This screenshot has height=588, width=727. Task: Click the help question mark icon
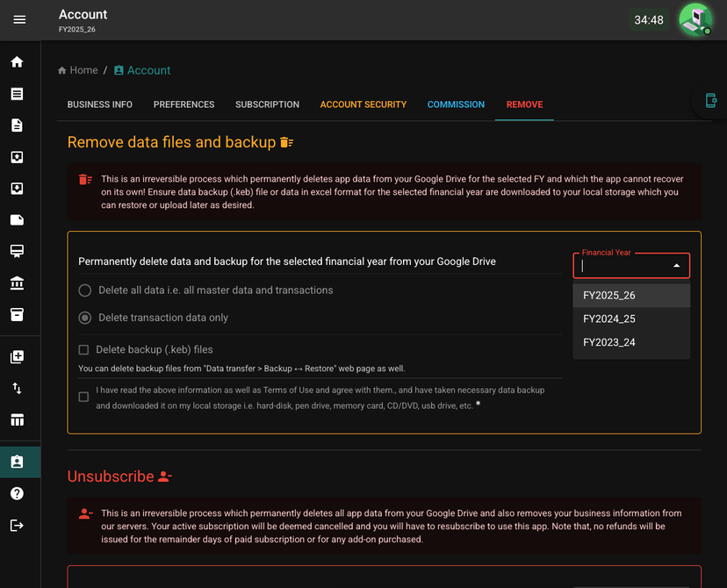[18, 493]
